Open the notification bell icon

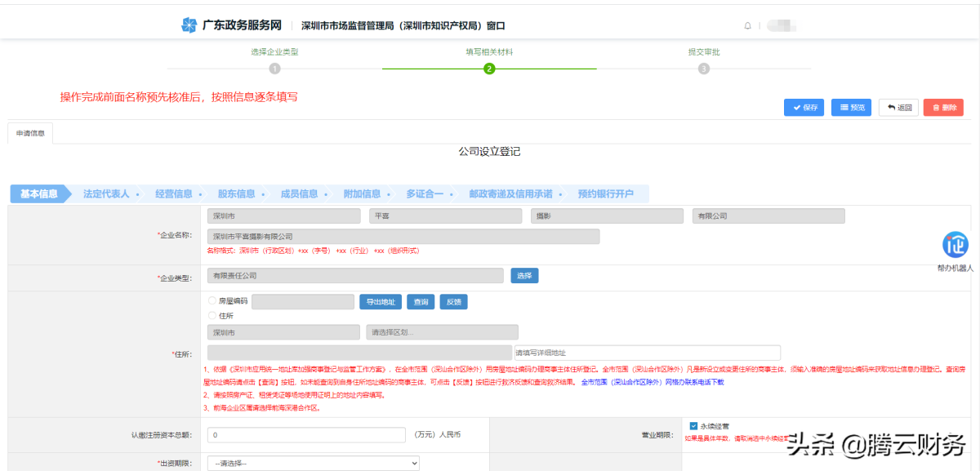(747, 26)
